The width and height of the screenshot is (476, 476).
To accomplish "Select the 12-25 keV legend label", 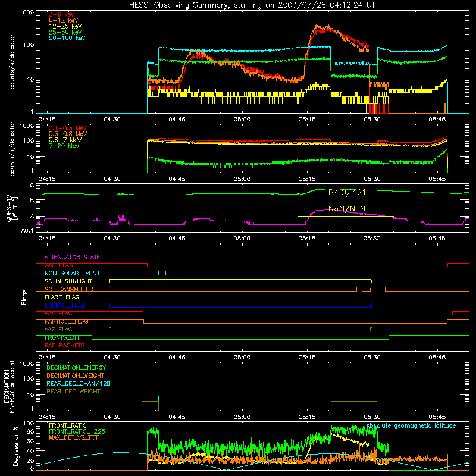I will point(65,26).
